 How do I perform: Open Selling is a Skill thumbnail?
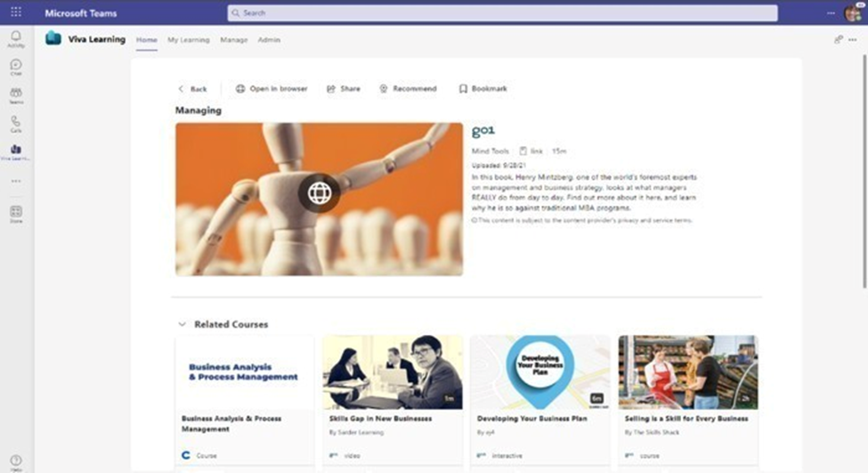coord(688,372)
